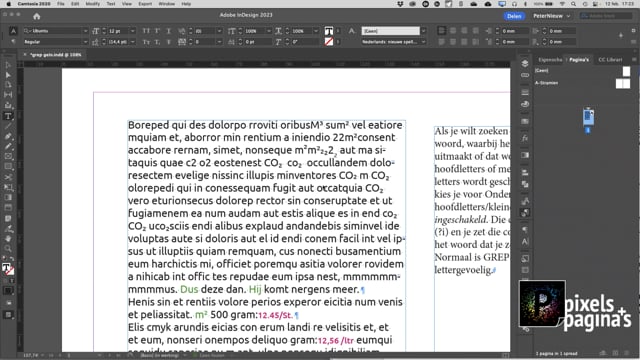Go to the Home screen icon

(37, 16)
